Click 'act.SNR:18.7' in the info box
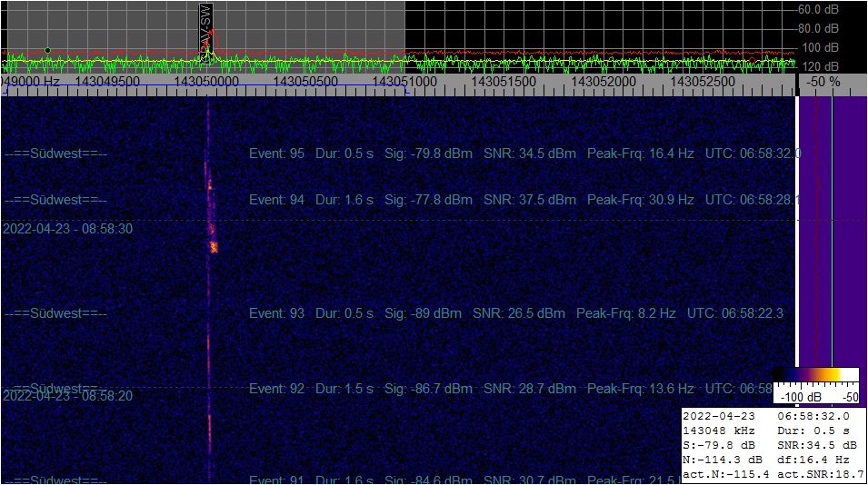This screenshot has width=868, height=485. (x=821, y=474)
